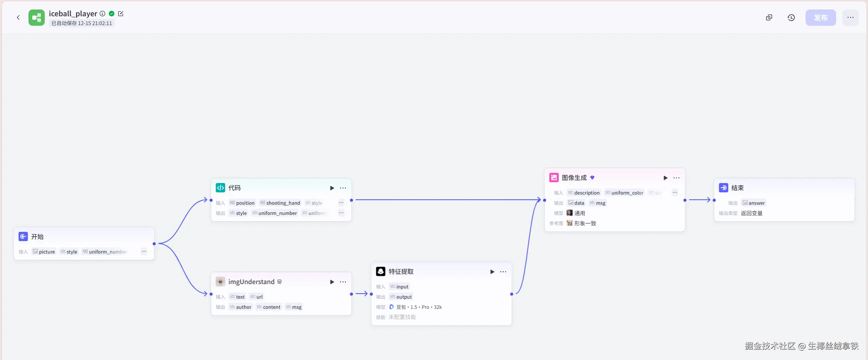Open the 特征提取 node more menu

coord(503,272)
